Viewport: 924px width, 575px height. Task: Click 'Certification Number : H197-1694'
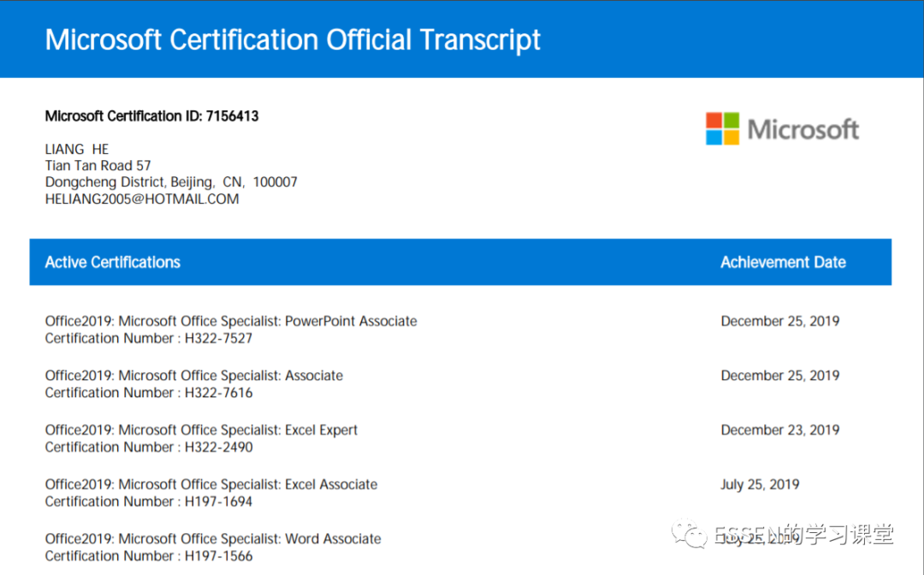click(149, 501)
